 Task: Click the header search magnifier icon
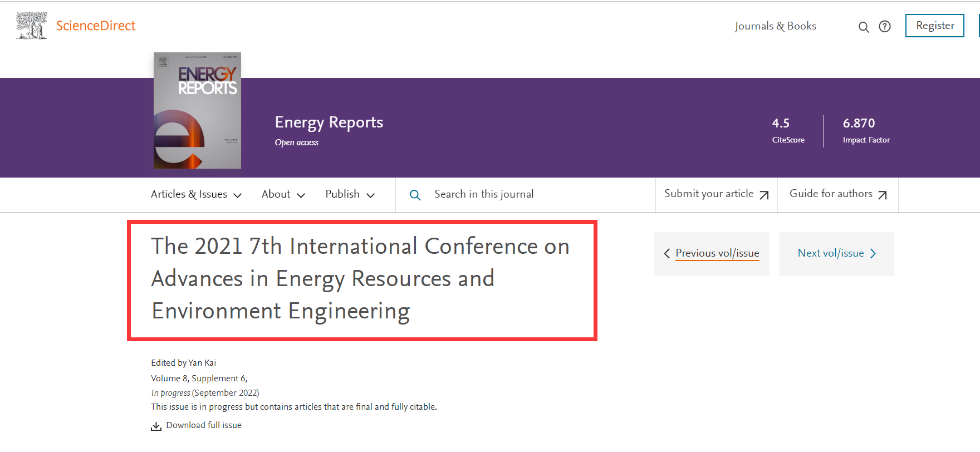pyautogui.click(x=864, y=27)
